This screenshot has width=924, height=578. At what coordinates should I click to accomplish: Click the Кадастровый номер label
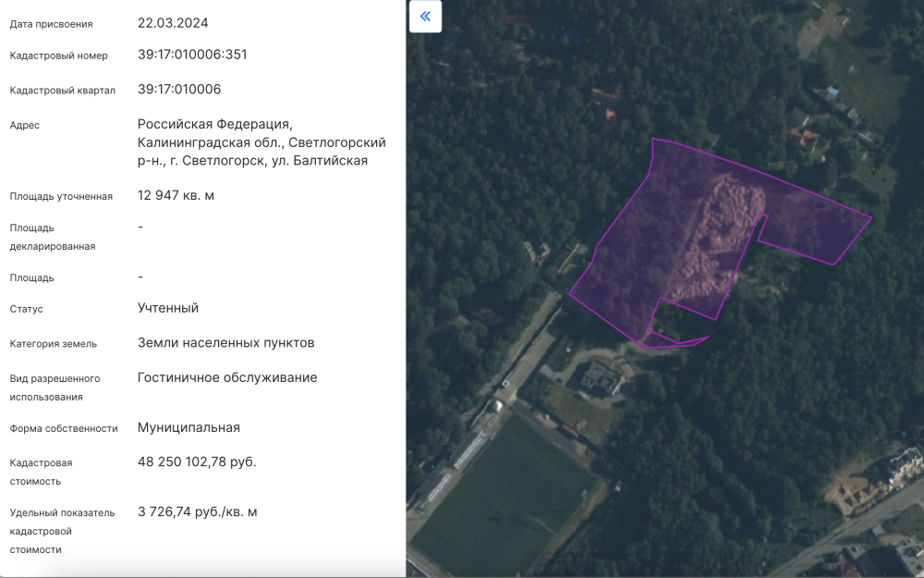click(59, 55)
